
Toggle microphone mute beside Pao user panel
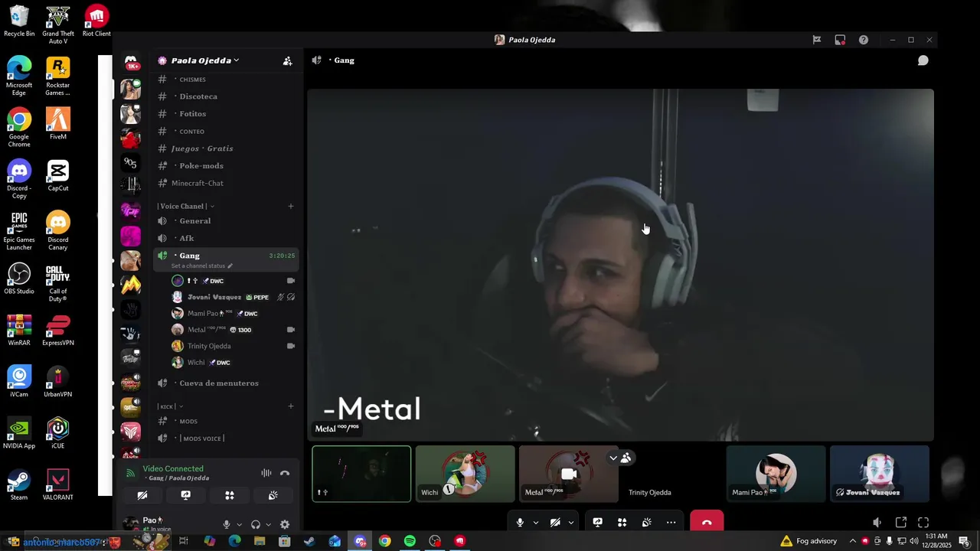pyautogui.click(x=226, y=524)
